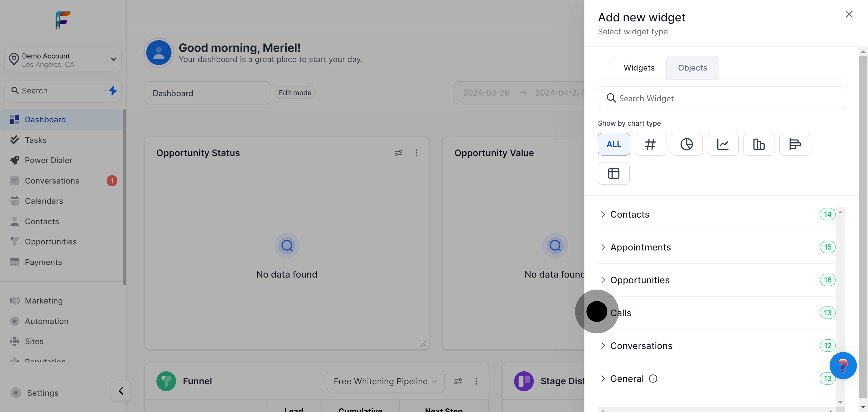868x412 pixels.
Task: Expand the Appointments widget category
Action: point(640,247)
